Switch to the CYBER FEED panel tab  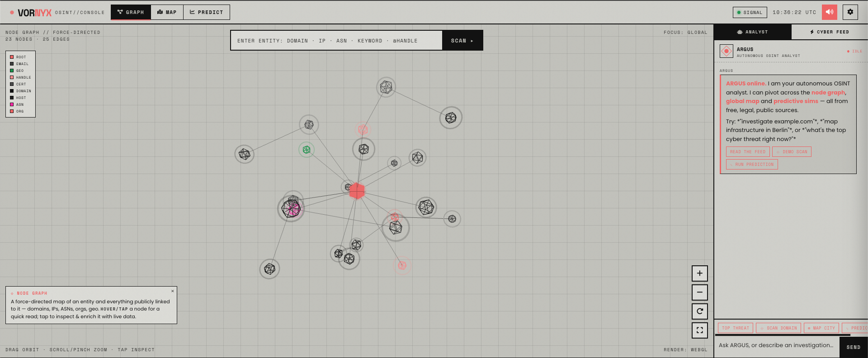tap(830, 32)
